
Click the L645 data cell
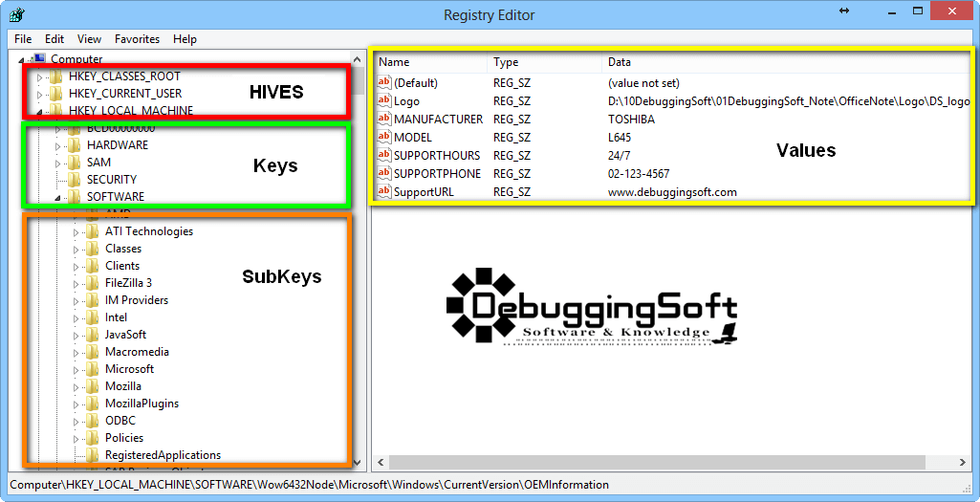coord(620,137)
